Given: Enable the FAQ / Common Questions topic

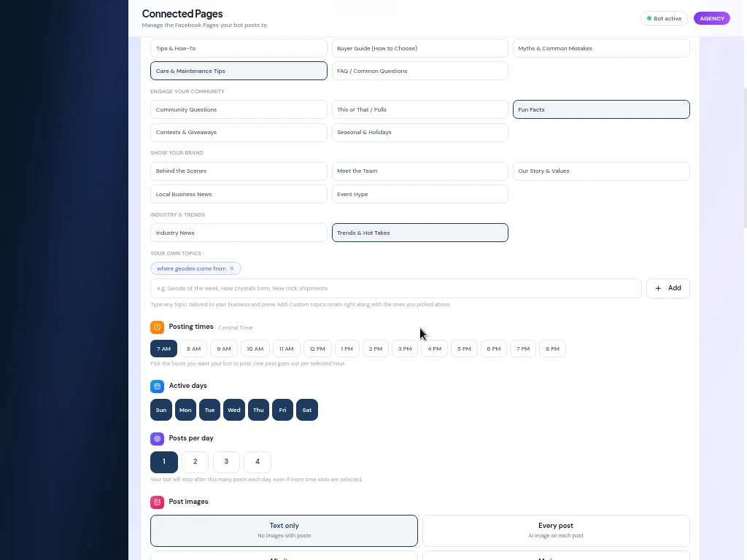Looking at the screenshot, I should [x=419, y=71].
